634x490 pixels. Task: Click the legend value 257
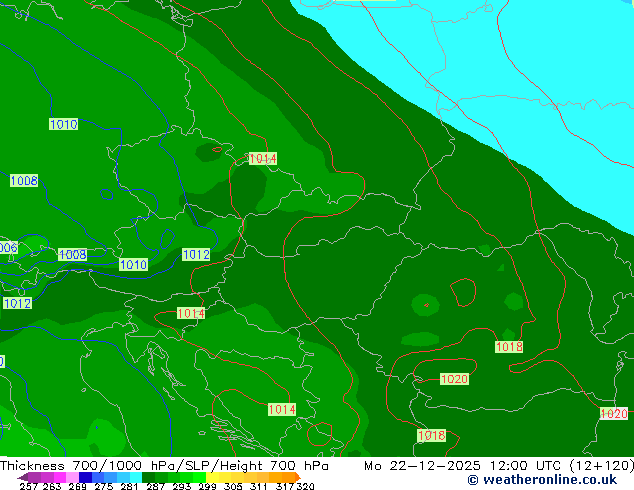(28, 486)
